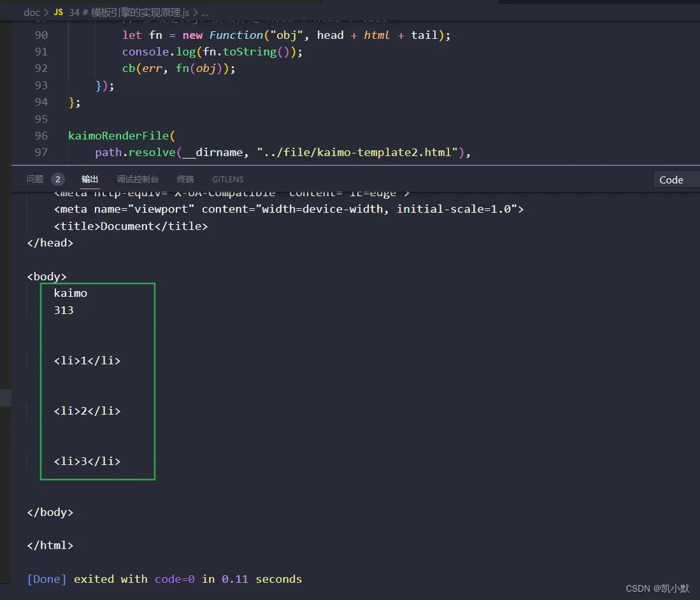This screenshot has width=700, height=600.
Task: Open the 调试控制台 tab
Action: [x=138, y=180]
